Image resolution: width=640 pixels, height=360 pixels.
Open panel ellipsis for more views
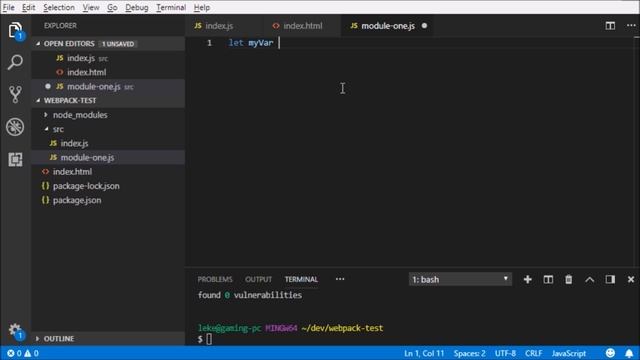(340, 279)
